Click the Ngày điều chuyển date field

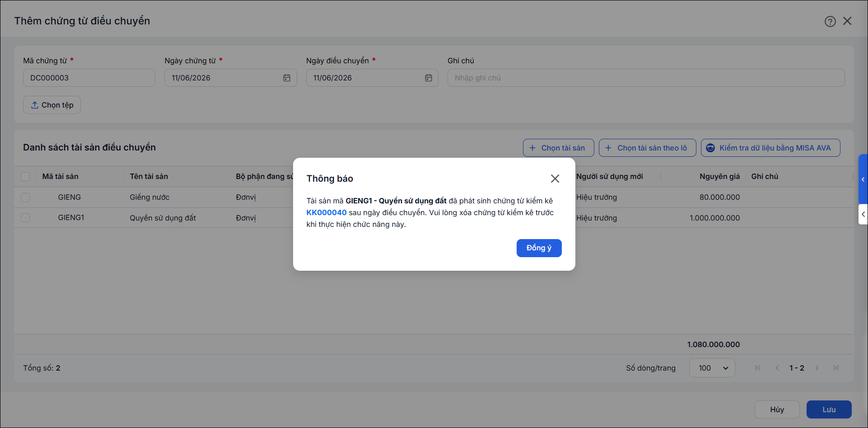[x=372, y=78]
